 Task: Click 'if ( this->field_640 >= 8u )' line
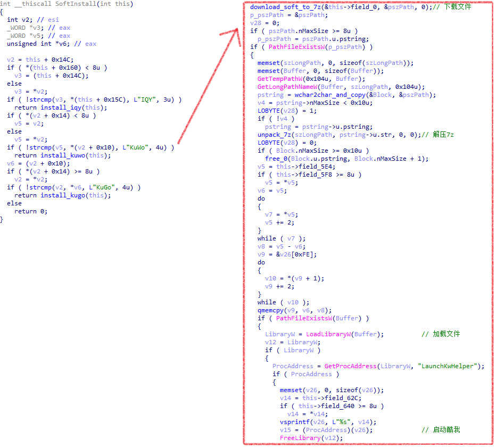tap(332, 406)
